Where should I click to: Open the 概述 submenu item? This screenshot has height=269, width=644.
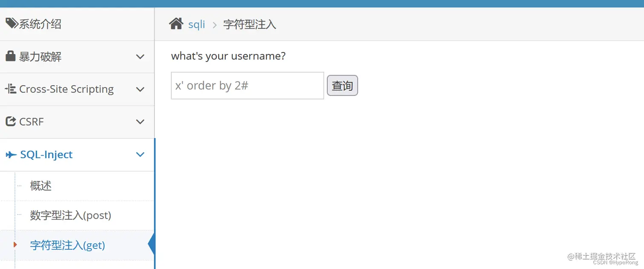click(x=40, y=185)
